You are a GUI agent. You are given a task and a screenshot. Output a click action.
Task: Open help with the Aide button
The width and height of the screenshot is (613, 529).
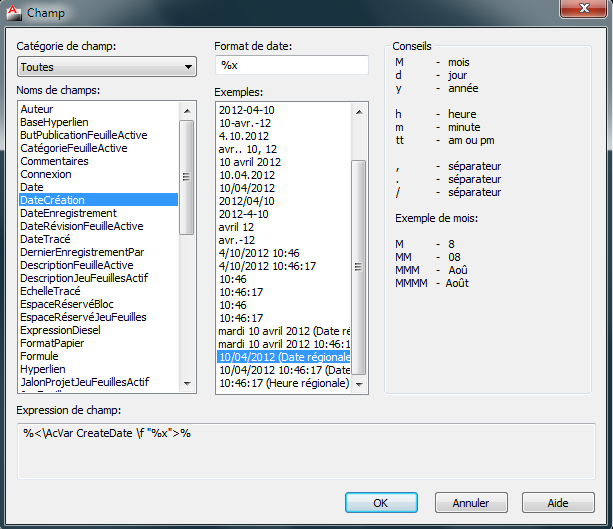558,502
